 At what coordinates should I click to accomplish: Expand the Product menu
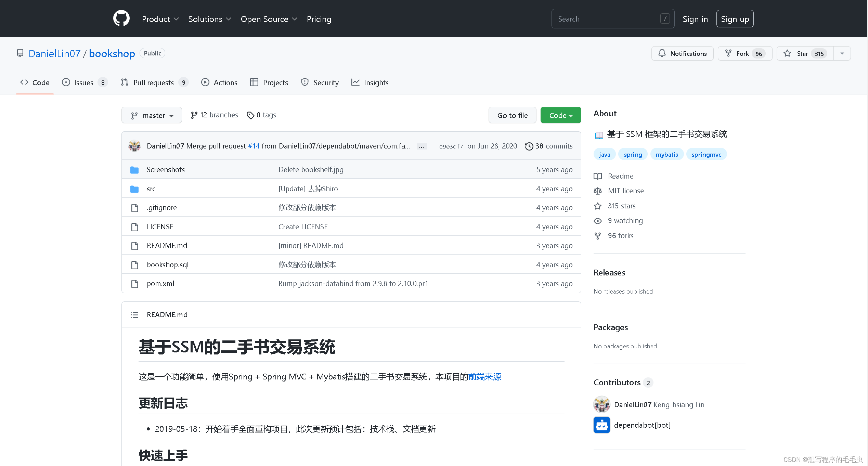point(160,19)
